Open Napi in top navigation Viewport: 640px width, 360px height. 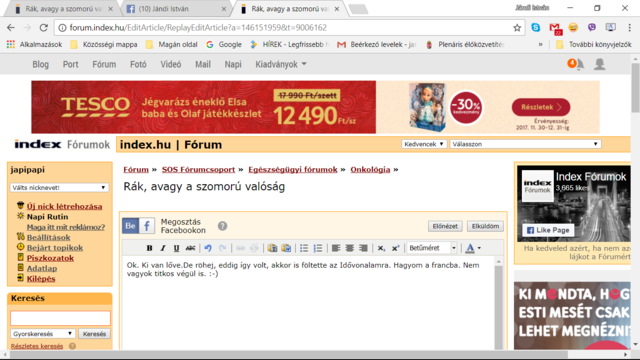click(x=233, y=64)
